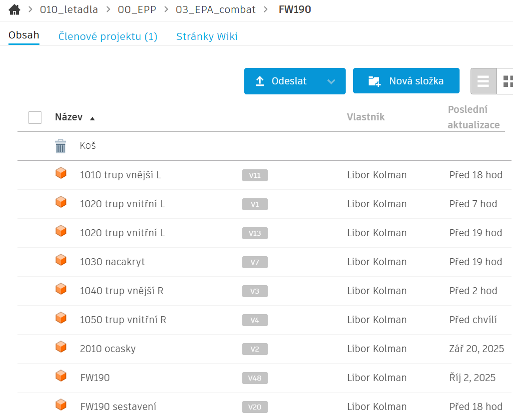The image size is (513, 420).
Task: Open the Členové projektu (1) tab
Action: point(108,36)
